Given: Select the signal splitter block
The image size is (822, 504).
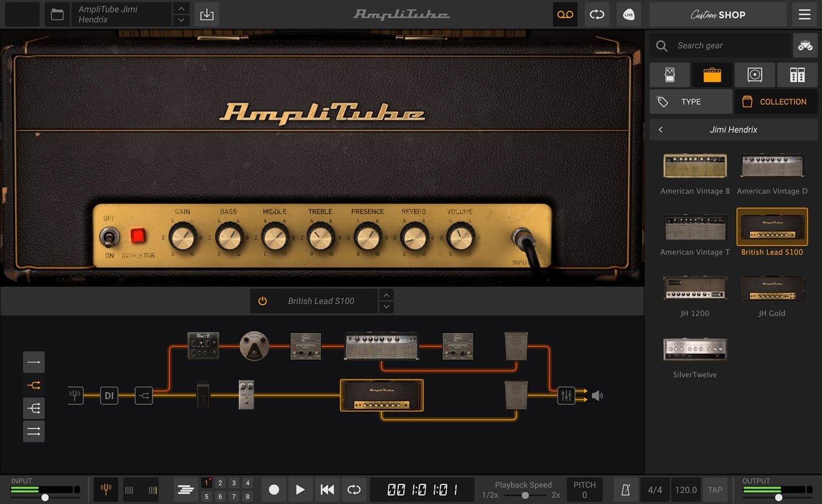Looking at the screenshot, I should (144, 396).
